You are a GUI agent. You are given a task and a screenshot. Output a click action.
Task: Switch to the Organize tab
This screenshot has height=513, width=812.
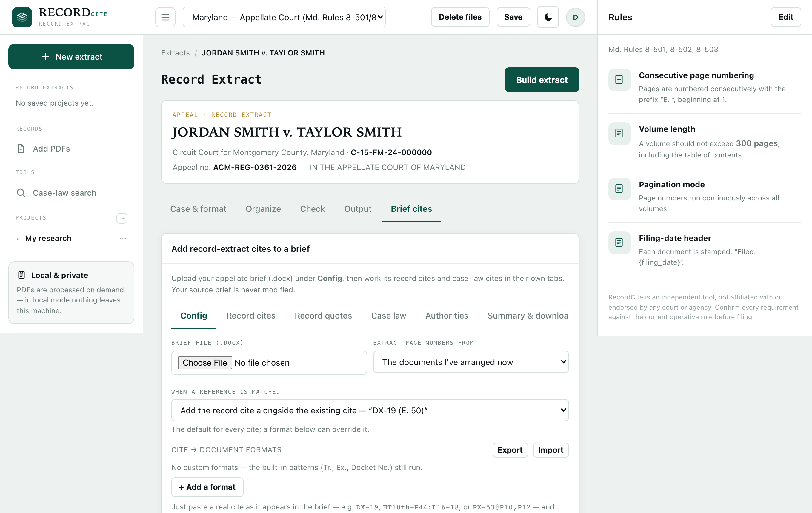[263, 209]
